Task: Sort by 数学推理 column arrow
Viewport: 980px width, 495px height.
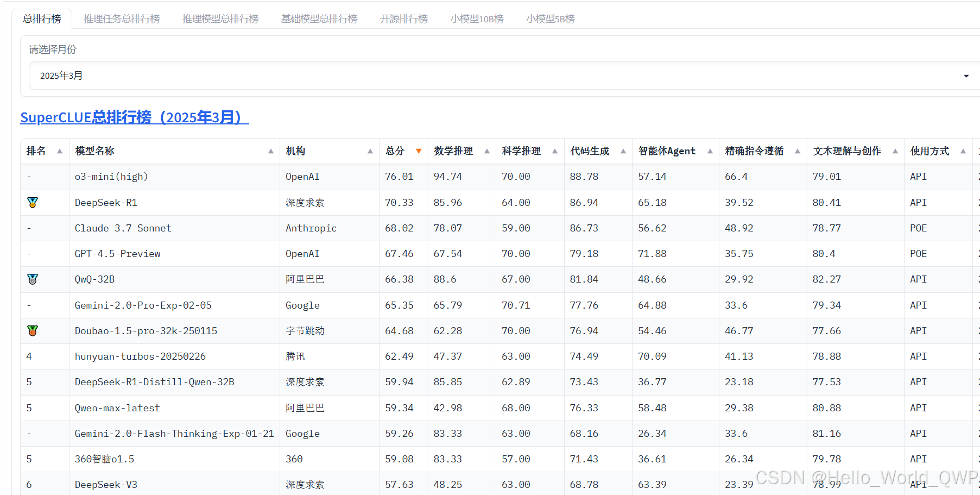Action: tap(487, 151)
